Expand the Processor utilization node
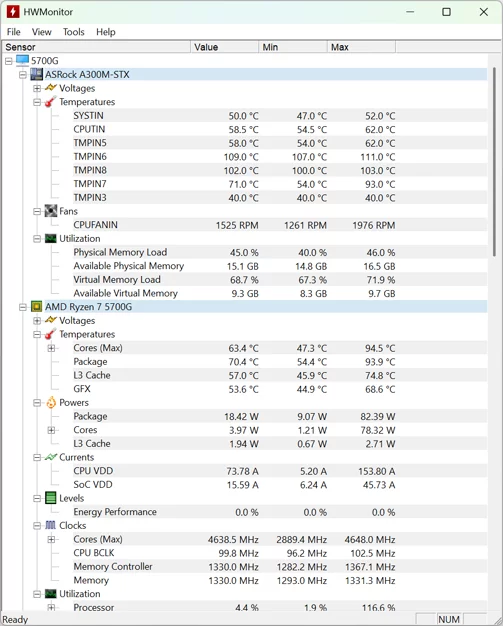 [51, 607]
